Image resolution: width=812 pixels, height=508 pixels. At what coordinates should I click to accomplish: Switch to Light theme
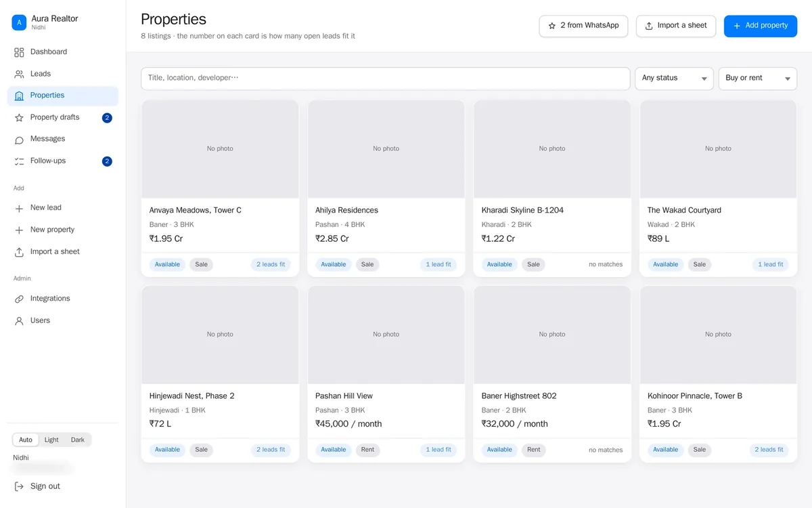(51, 440)
